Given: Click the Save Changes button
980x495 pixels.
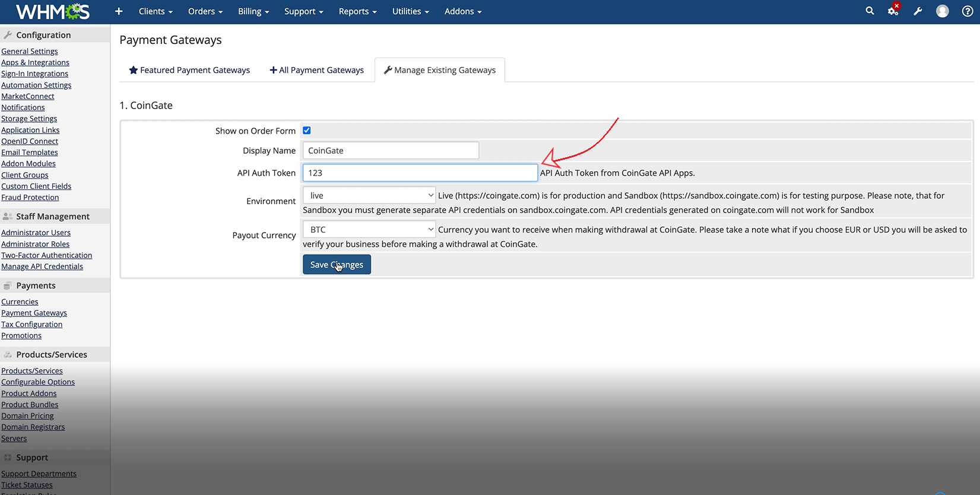Looking at the screenshot, I should pyautogui.click(x=337, y=265).
